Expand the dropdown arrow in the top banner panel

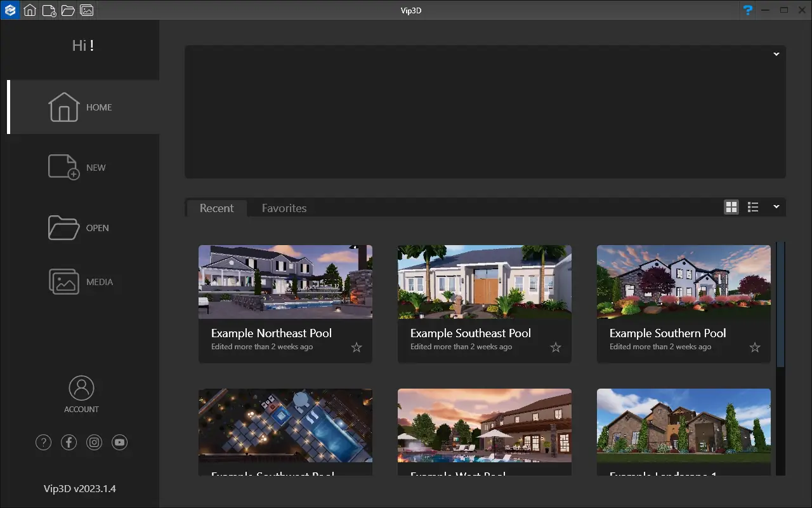776,54
